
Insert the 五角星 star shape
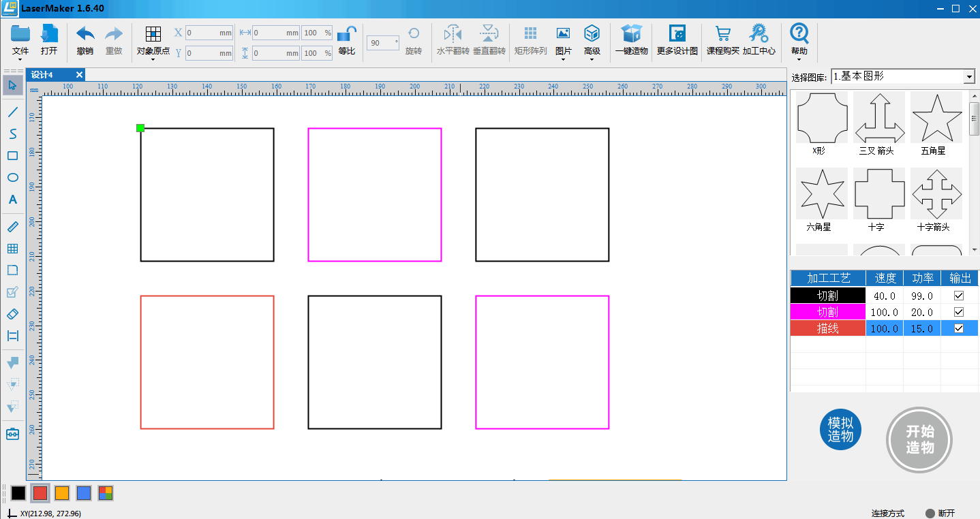[936, 117]
